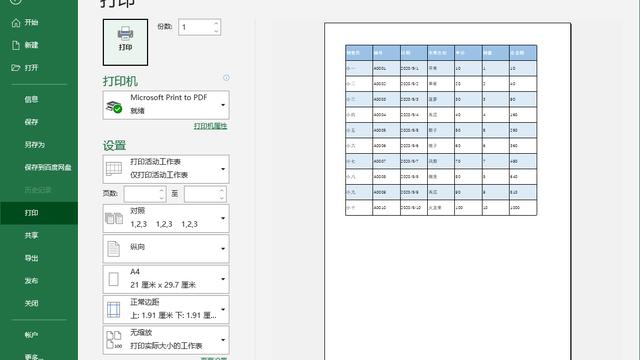Open the 打印机属性 link

tap(210, 126)
